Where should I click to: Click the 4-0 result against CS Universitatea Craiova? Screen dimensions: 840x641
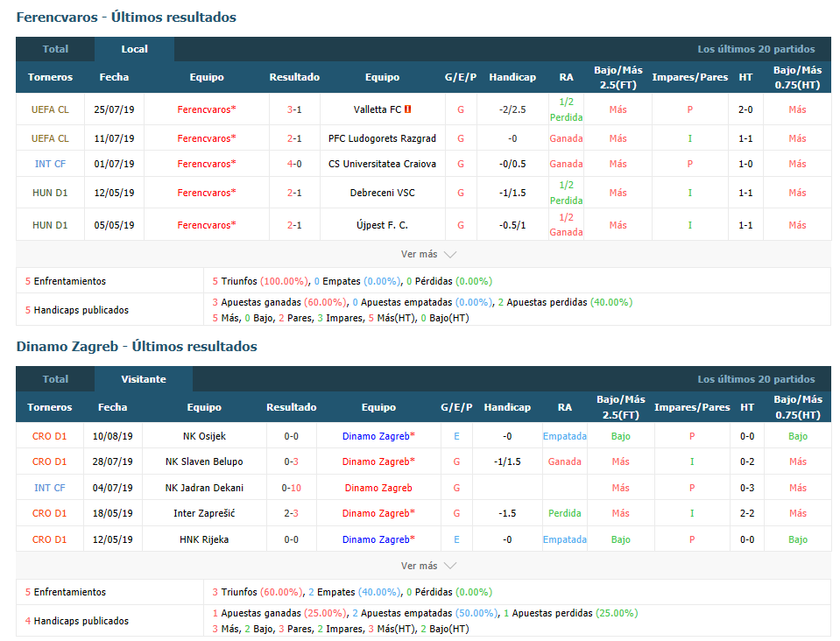[294, 164]
